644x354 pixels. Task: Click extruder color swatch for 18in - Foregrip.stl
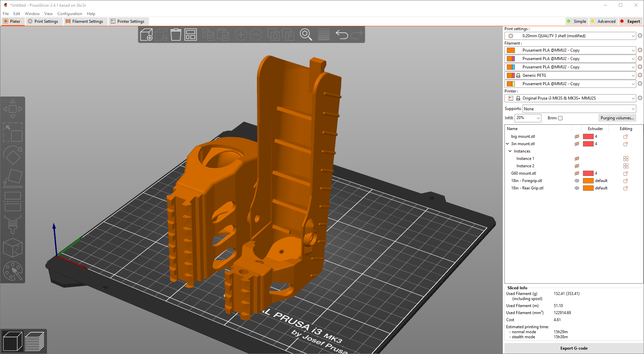[588, 181]
